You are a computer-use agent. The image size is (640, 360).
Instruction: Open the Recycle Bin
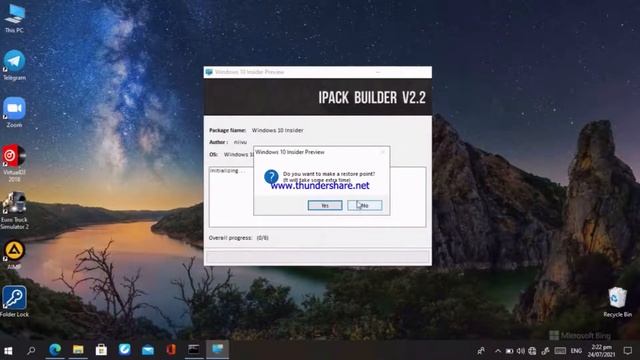pyautogui.click(x=618, y=302)
